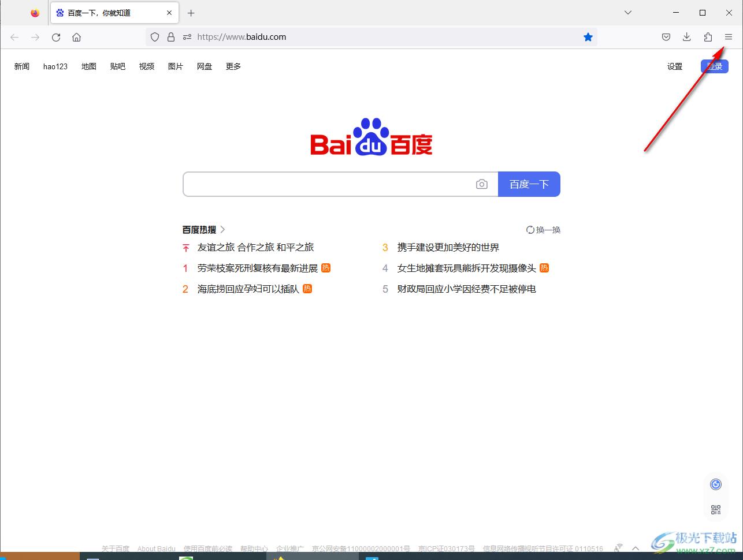Image resolution: width=743 pixels, height=560 pixels.
Task: Open the 视频 link
Action: coord(147,66)
